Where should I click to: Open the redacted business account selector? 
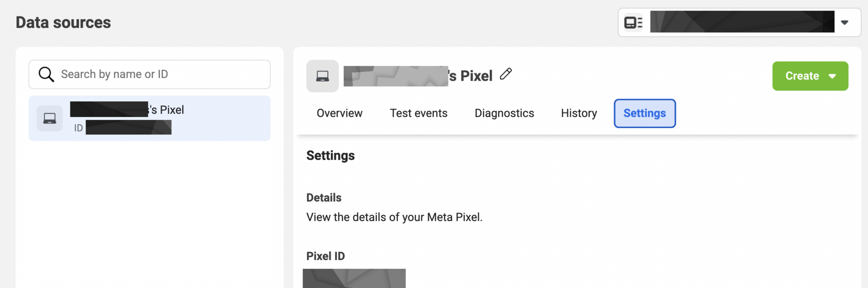pos(742,22)
